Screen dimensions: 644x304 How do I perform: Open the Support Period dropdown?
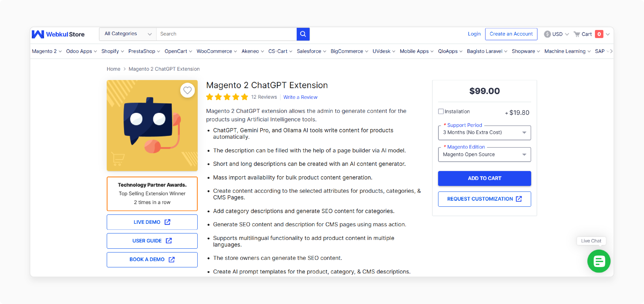coord(484,133)
